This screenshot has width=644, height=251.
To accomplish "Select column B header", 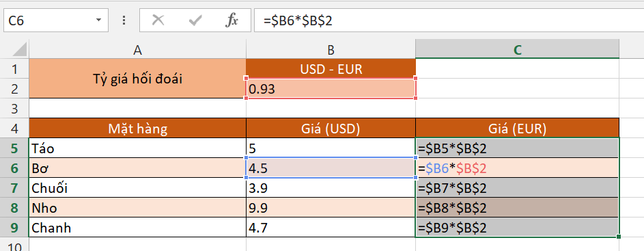I will (x=331, y=49).
